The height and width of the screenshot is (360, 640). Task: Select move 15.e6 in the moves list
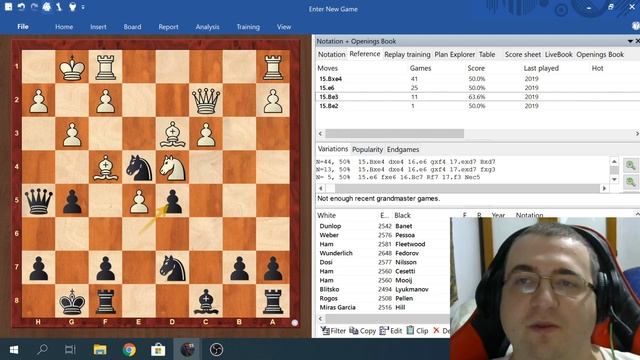point(478,88)
